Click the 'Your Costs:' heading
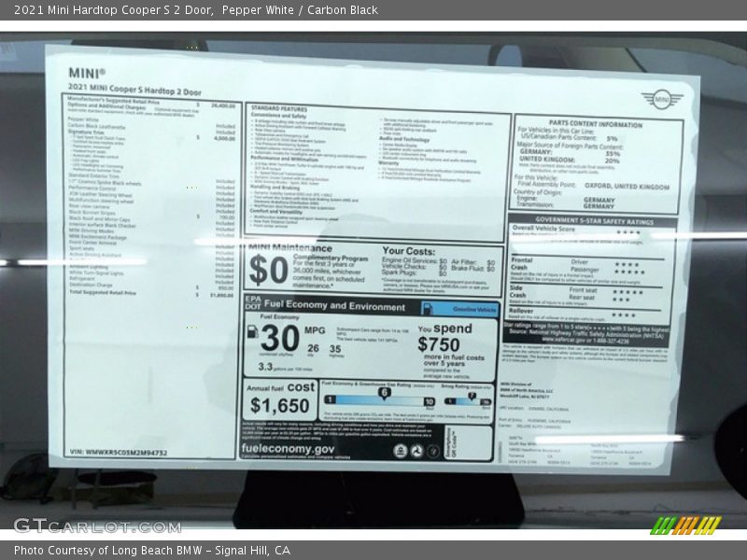 [408, 251]
